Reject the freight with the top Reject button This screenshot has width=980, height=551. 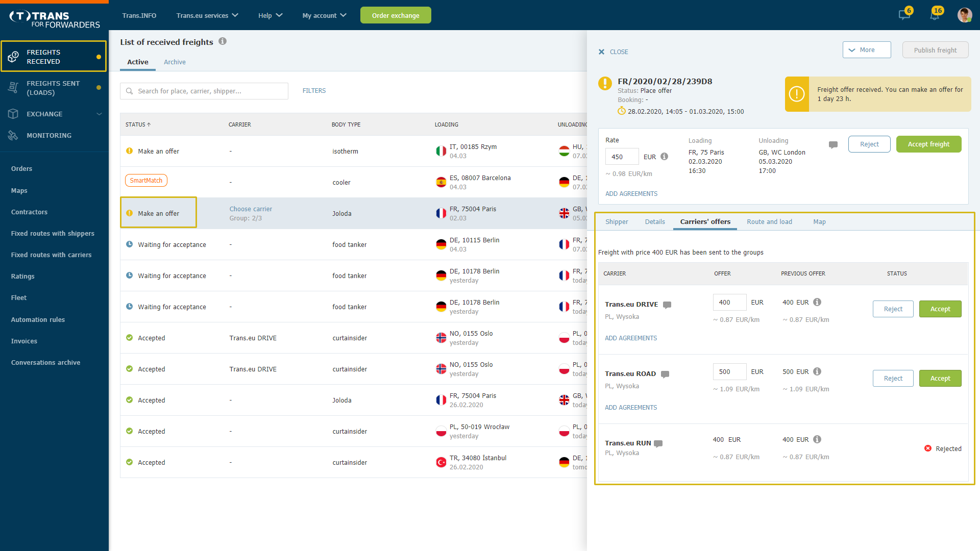[x=869, y=144]
